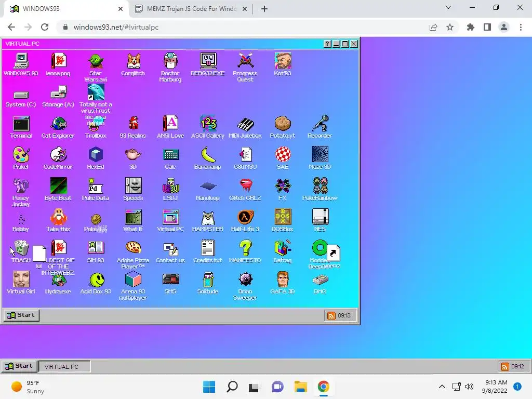Open the Calc calculator icon
The image size is (532, 399).
(x=170, y=155)
